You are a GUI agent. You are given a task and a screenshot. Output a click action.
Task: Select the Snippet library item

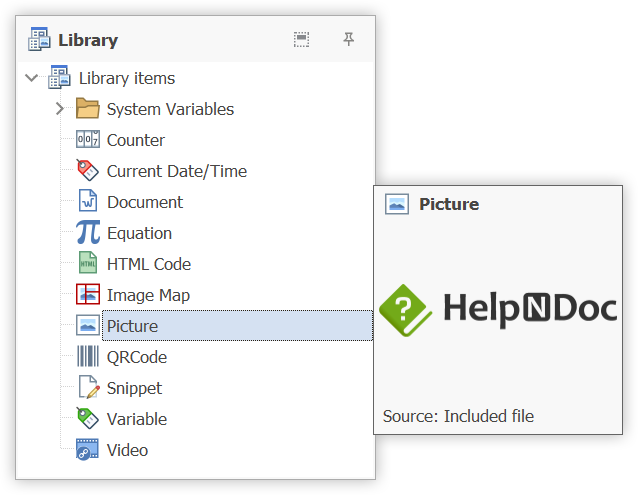pyautogui.click(x=134, y=388)
